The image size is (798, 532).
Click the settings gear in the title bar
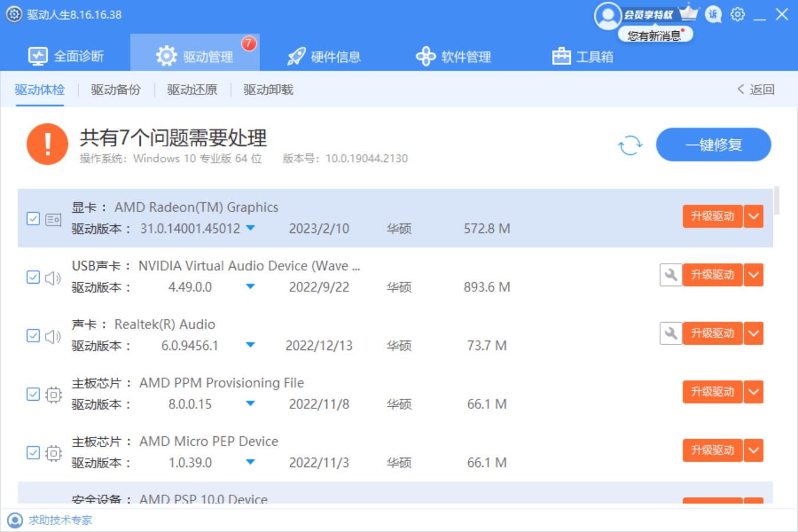737,16
